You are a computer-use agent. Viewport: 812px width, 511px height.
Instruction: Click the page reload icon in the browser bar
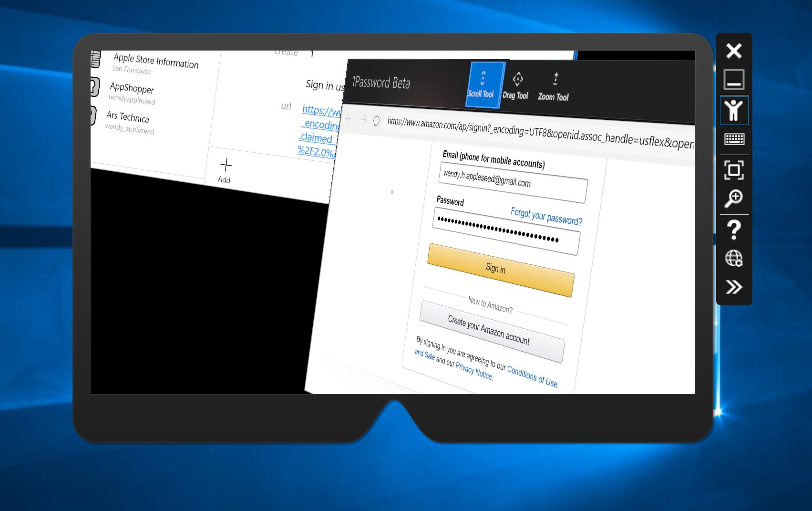coord(376,121)
